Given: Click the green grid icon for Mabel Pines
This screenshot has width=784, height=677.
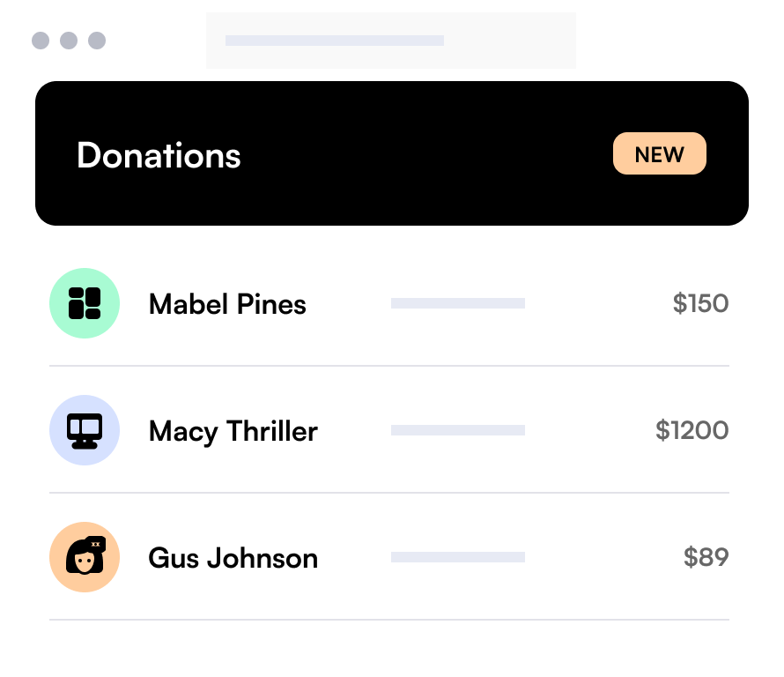Looking at the screenshot, I should point(85,303).
